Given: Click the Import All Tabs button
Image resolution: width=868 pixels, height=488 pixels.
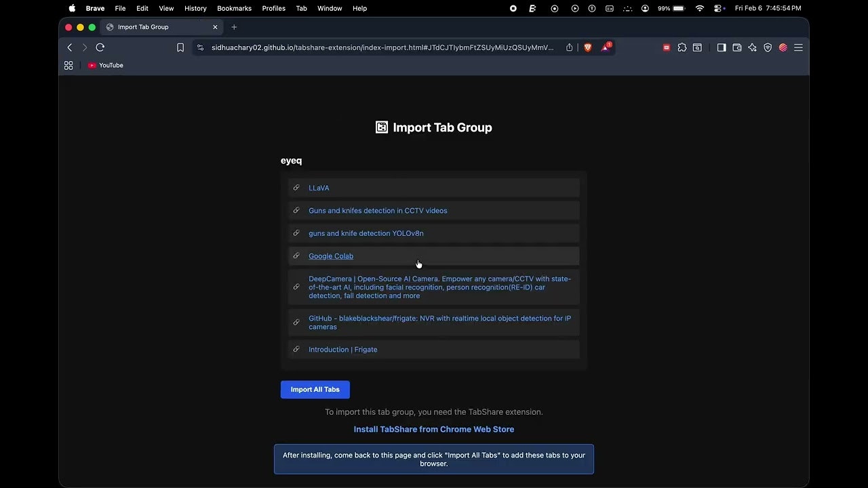Looking at the screenshot, I should tap(315, 389).
